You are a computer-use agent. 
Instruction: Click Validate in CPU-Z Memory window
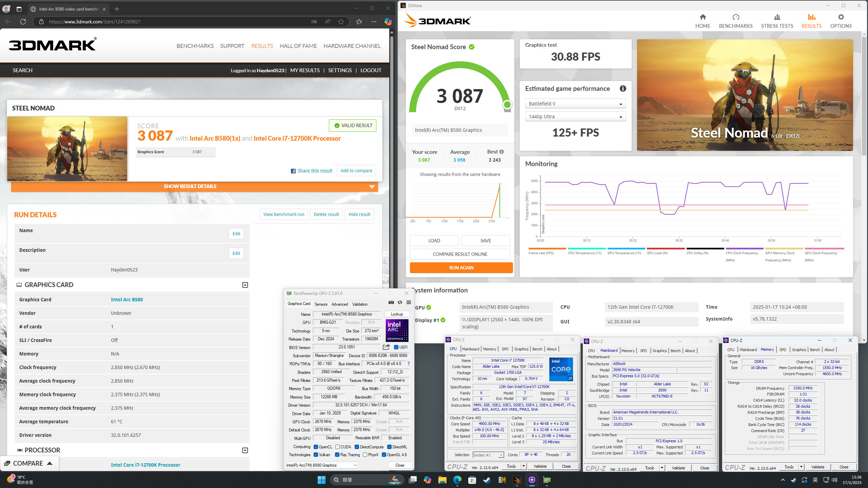817,467
